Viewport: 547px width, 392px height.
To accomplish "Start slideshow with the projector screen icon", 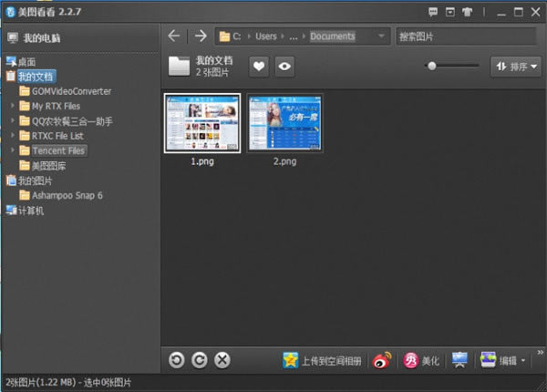I will pyautogui.click(x=459, y=360).
